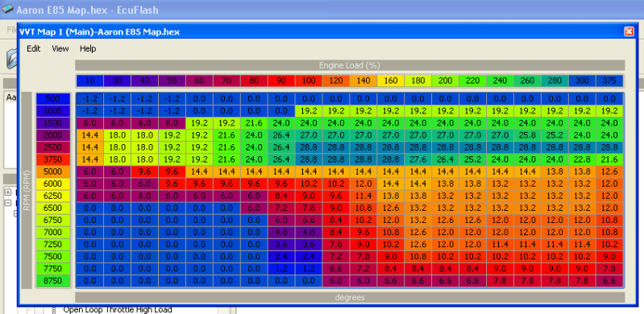Select the 90 engine load axis cell
The height and width of the screenshot is (314, 644).
tap(281, 81)
